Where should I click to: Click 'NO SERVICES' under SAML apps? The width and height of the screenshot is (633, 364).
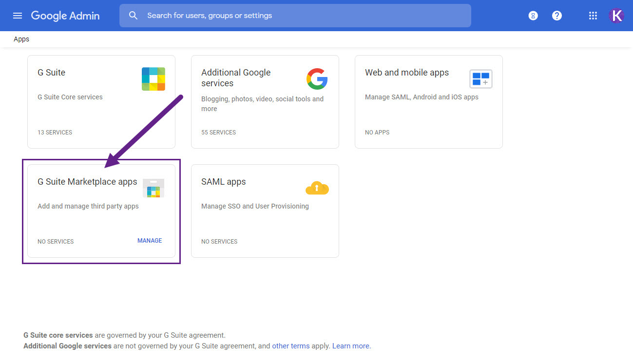(219, 242)
